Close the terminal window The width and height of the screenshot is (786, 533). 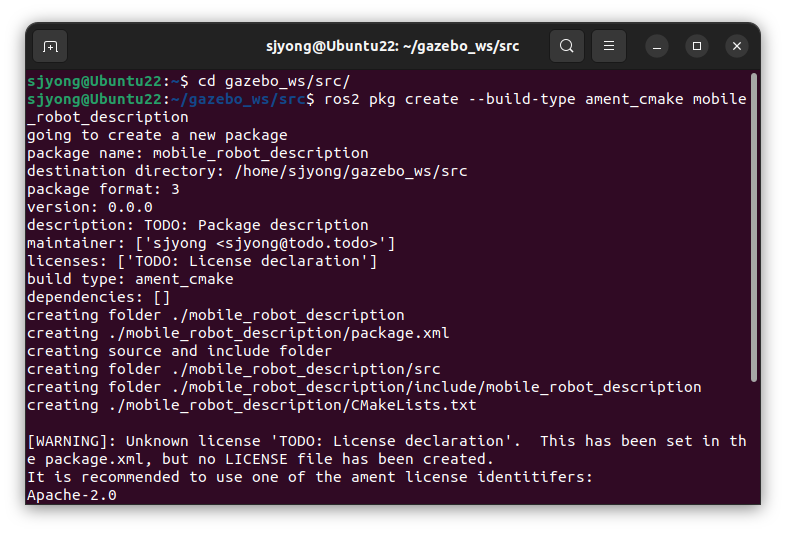pyautogui.click(x=737, y=46)
